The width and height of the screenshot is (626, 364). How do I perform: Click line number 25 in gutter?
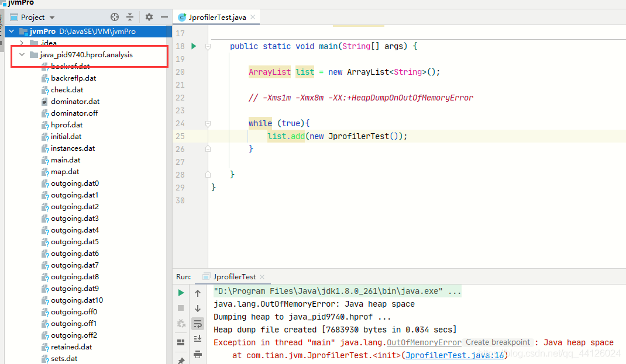180,136
